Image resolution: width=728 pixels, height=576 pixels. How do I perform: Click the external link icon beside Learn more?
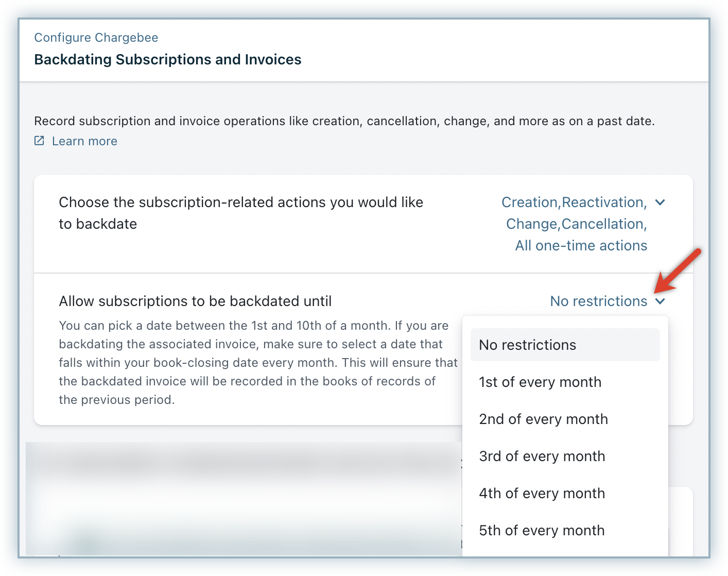pos(39,141)
